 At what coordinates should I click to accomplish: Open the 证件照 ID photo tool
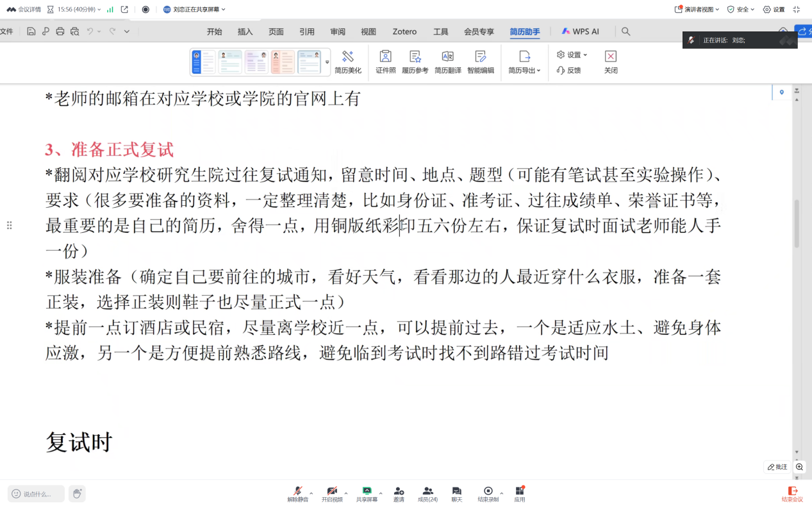[x=385, y=62]
